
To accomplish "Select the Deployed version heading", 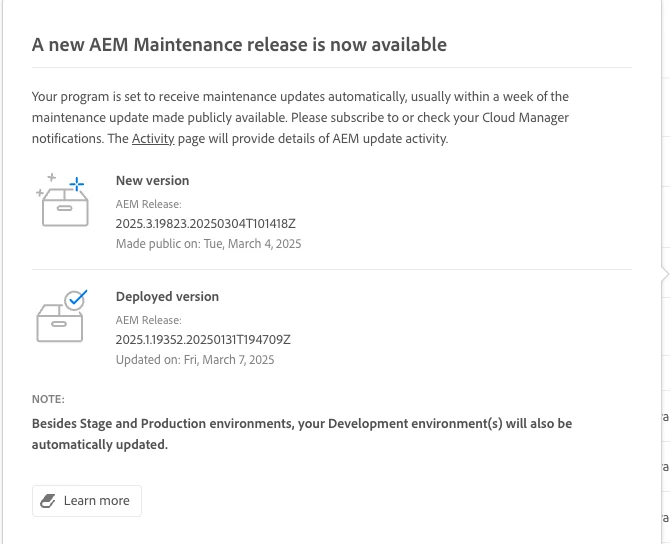I will (x=167, y=297).
